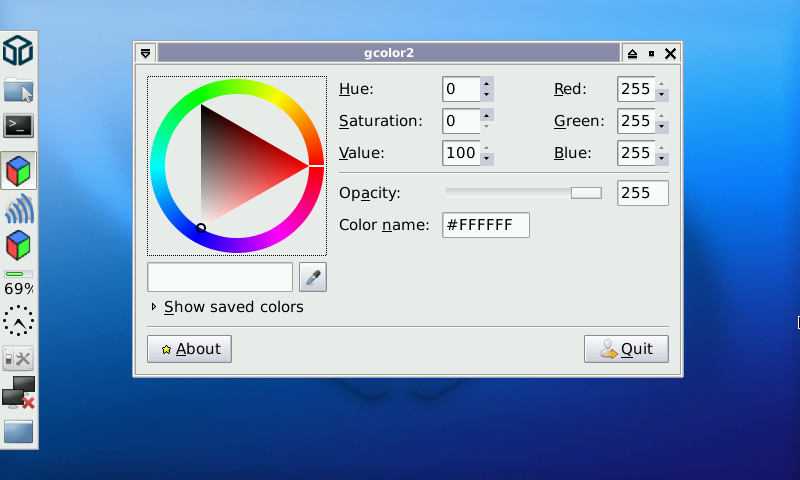The width and height of the screenshot is (800, 480).
Task: Open the disconnected monitors icon in the panel
Action: [x=19, y=392]
